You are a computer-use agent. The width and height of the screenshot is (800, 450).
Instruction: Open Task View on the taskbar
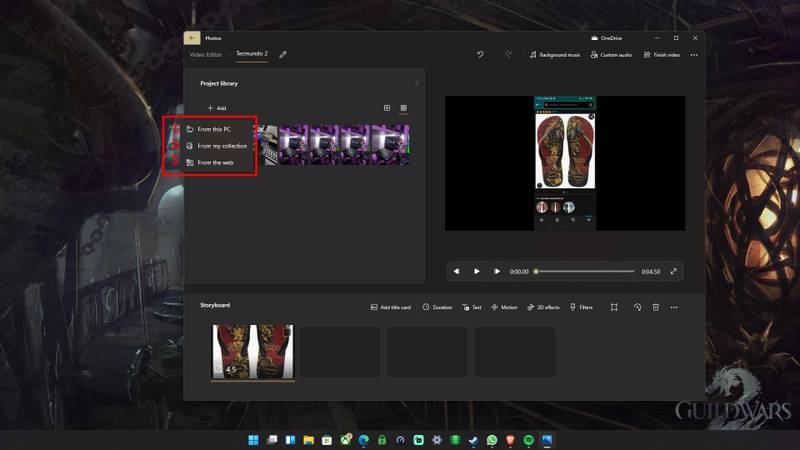272,440
